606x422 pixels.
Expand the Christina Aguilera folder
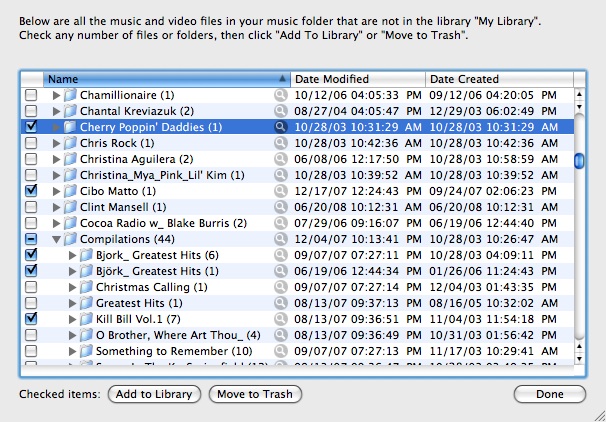click(56, 159)
